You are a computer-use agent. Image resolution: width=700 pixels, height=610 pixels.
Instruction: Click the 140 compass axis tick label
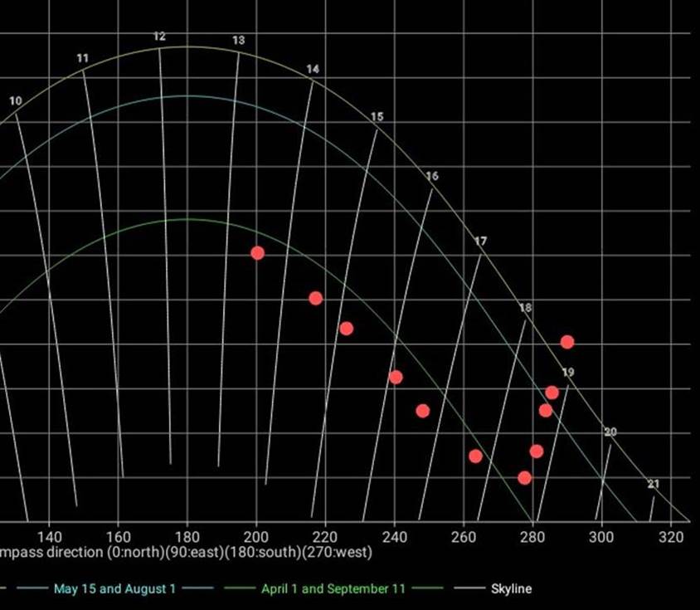click(49, 536)
